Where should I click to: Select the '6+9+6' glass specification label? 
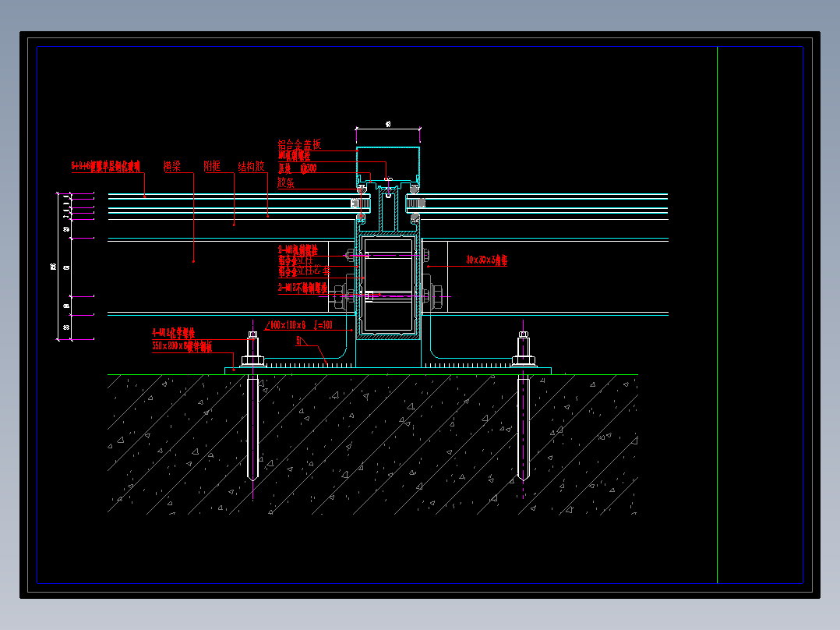tap(105, 165)
